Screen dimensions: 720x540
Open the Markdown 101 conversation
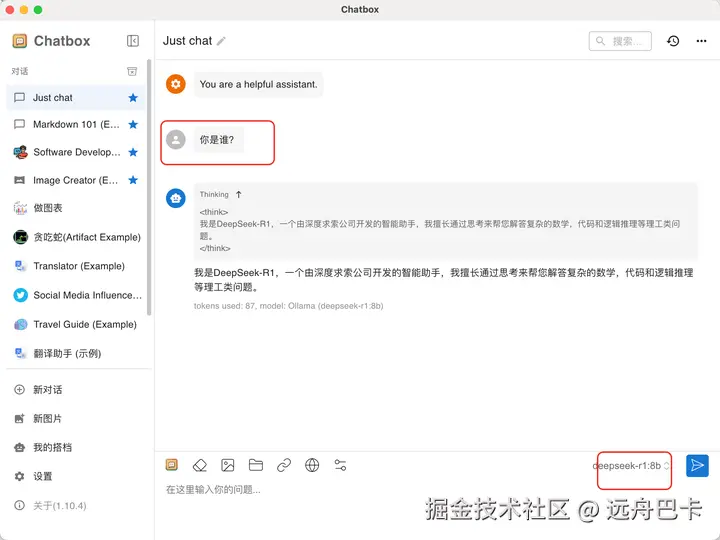(76, 124)
